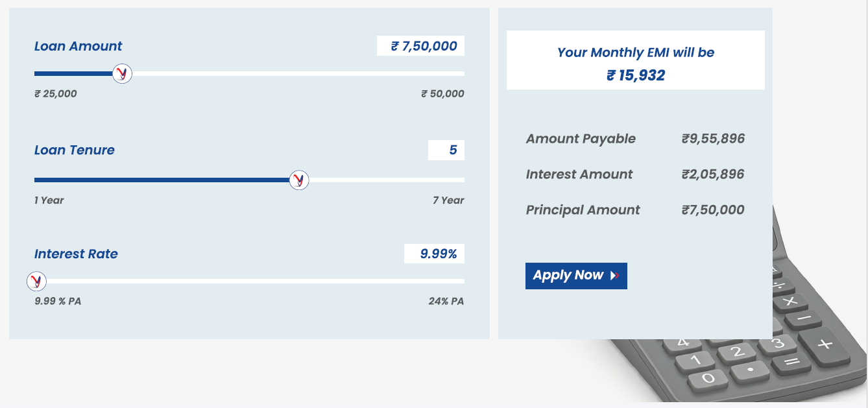Click the Interest Rate slider handle icon

tap(37, 281)
